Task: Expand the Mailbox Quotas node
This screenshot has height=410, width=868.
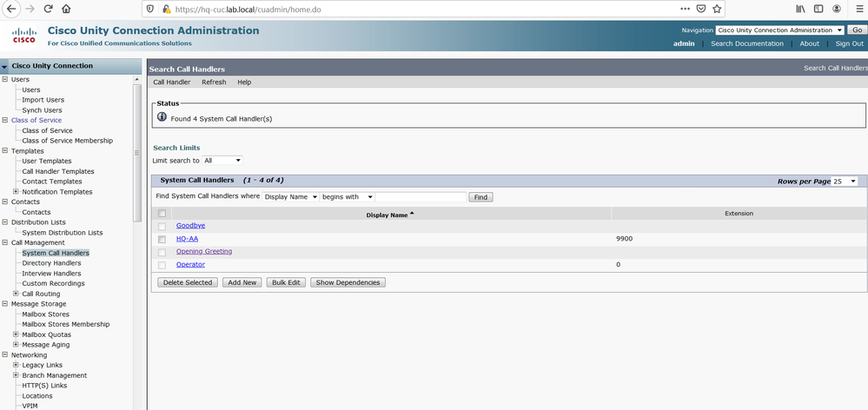Action: pyautogui.click(x=16, y=334)
